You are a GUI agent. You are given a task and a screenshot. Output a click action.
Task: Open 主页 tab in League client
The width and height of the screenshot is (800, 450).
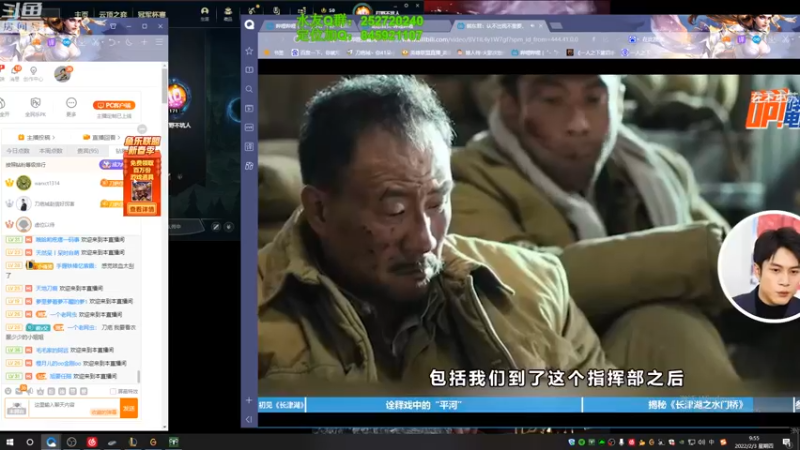point(81,14)
